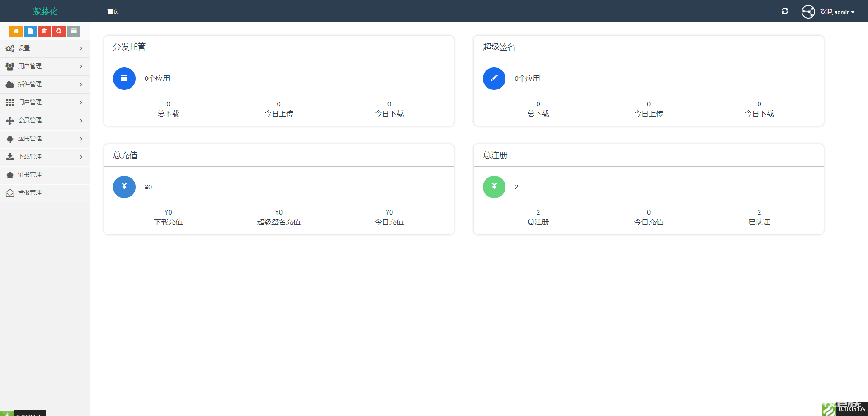Click 今日下载 in the 超级签名 card
This screenshot has width=868, height=416.
pos(759,114)
